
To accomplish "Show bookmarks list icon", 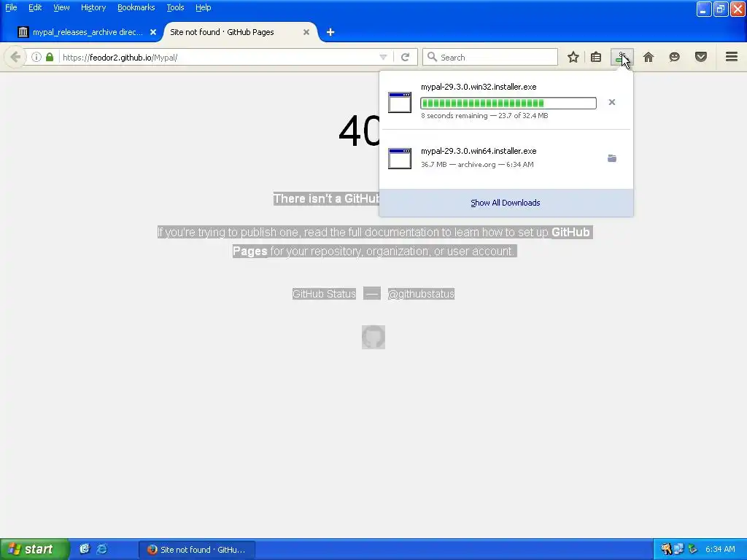I will click(596, 57).
